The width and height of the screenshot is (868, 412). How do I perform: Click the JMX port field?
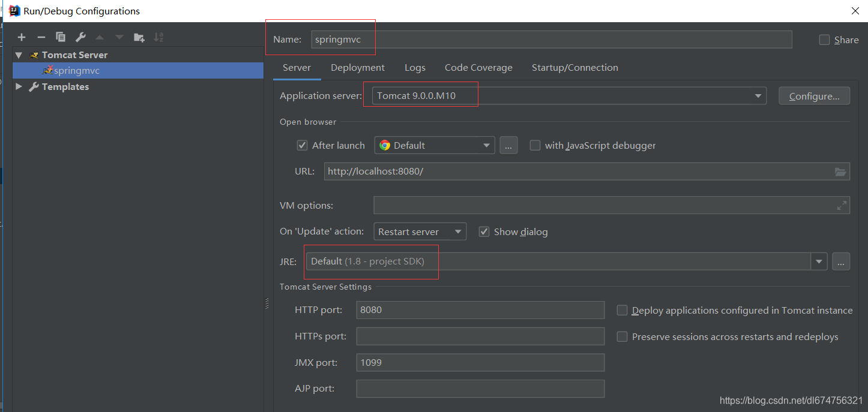(480, 362)
